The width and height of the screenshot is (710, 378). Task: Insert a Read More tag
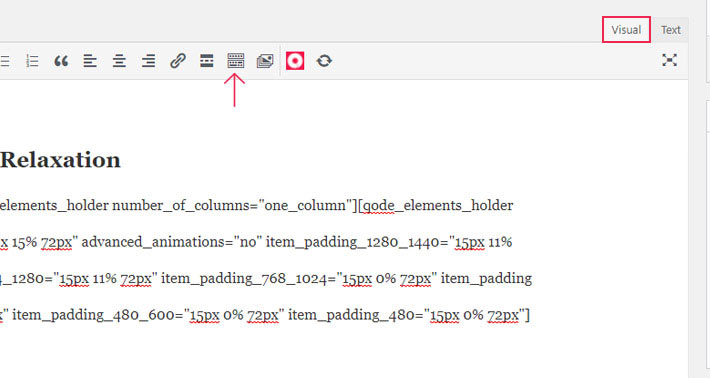pos(206,61)
